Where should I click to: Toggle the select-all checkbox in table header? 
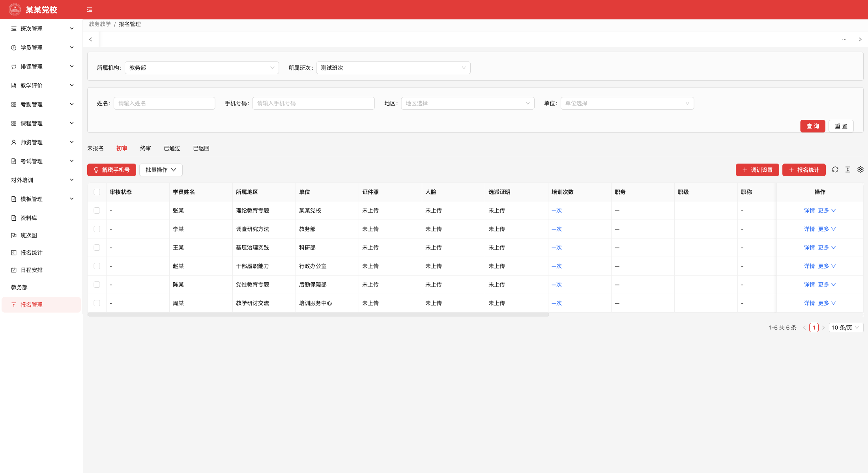[x=97, y=192]
